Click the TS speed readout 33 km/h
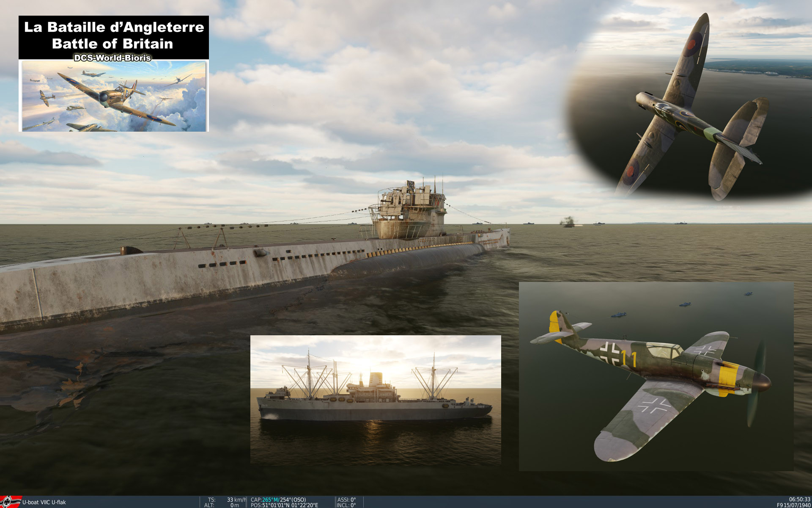 pyautogui.click(x=236, y=500)
